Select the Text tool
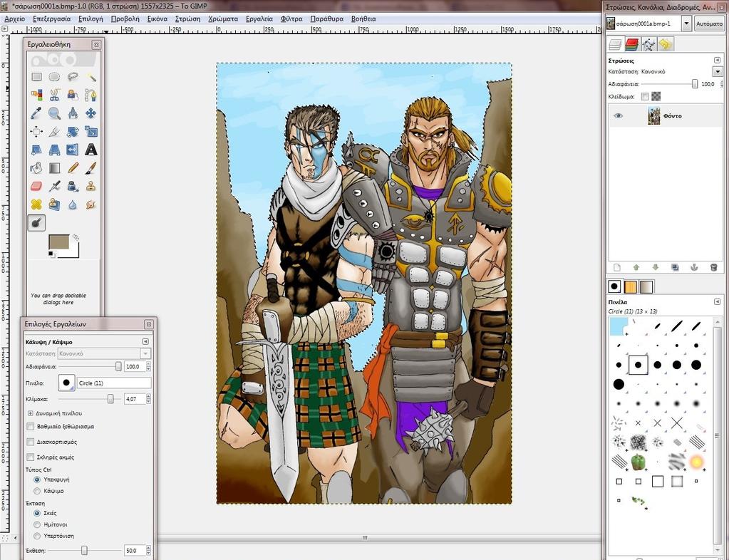The width and height of the screenshot is (729, 560). (x=91, y=150)
